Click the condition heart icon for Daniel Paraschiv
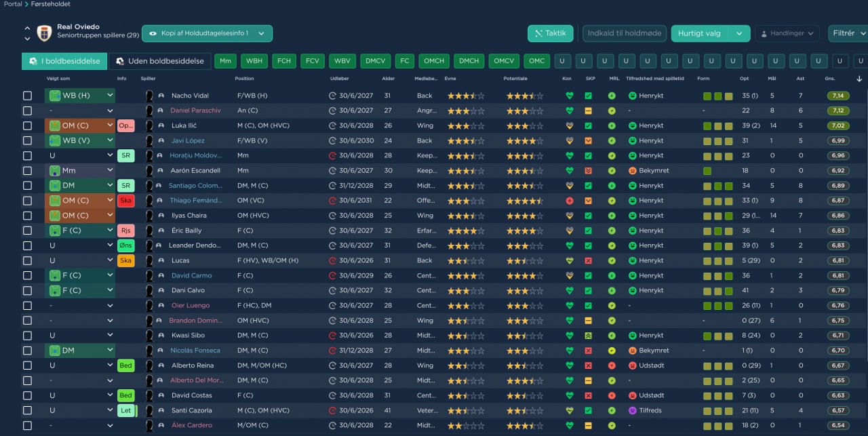Screen dimensions: 868x436 [x=569, y=111]
